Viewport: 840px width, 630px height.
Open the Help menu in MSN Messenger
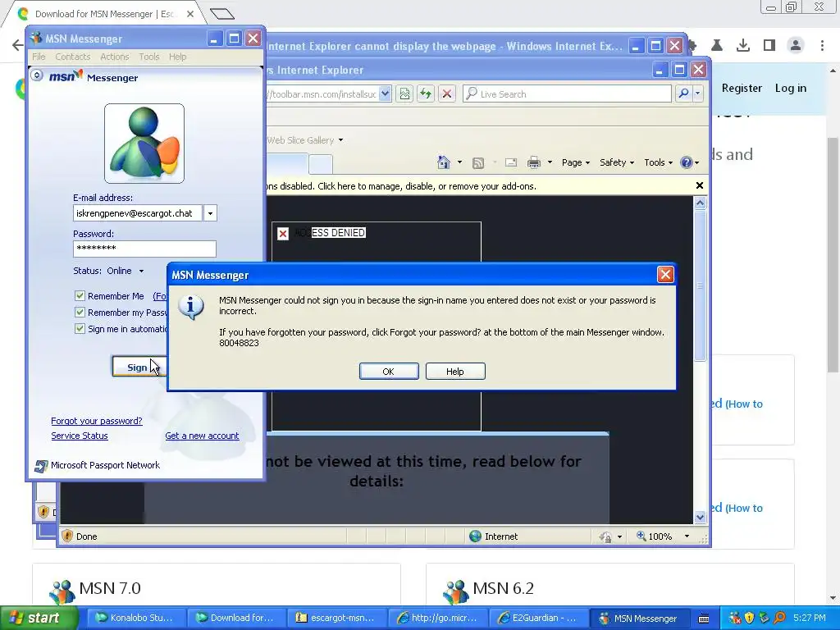coord(178,57)
